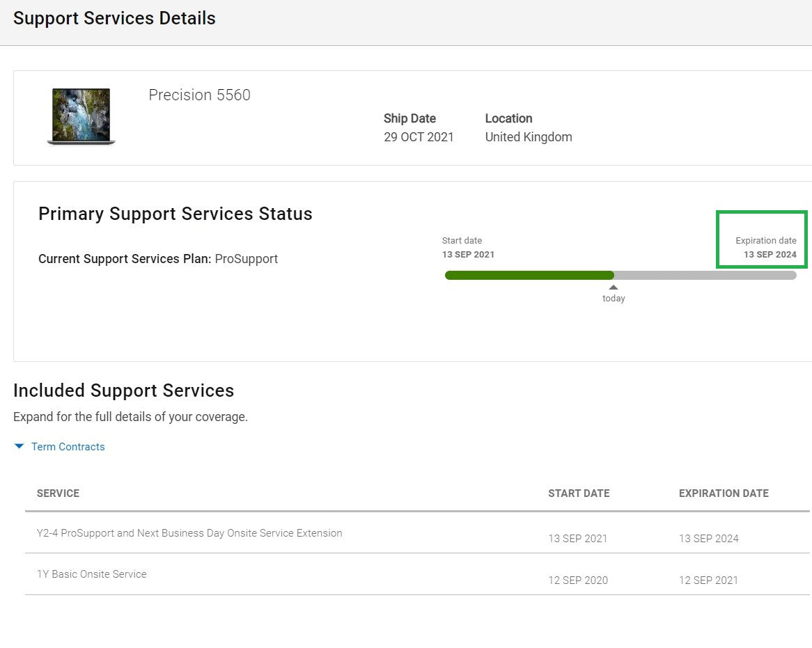
Task: Click the SERVICE column header
Action: [58, 493]
